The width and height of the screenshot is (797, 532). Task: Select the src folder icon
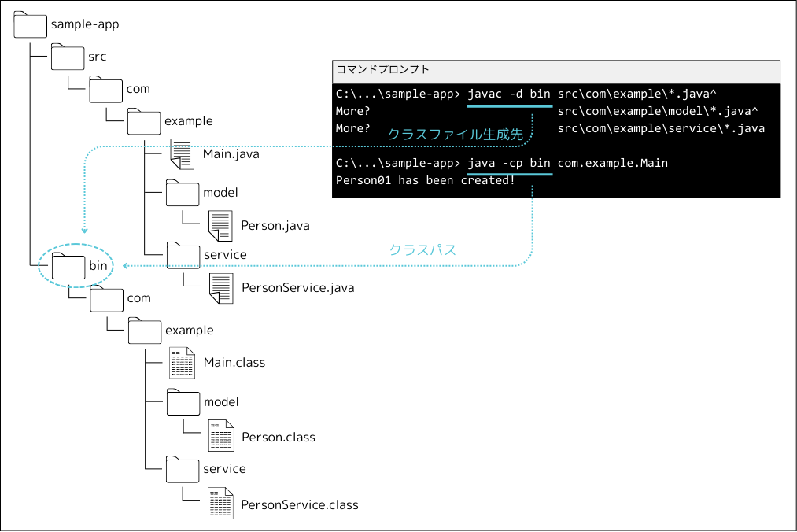(x=68, y=57)
